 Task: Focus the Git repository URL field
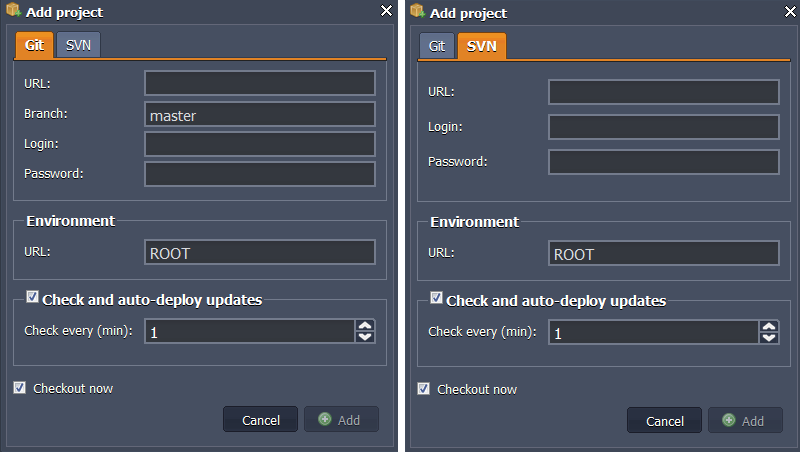point(260,83)
